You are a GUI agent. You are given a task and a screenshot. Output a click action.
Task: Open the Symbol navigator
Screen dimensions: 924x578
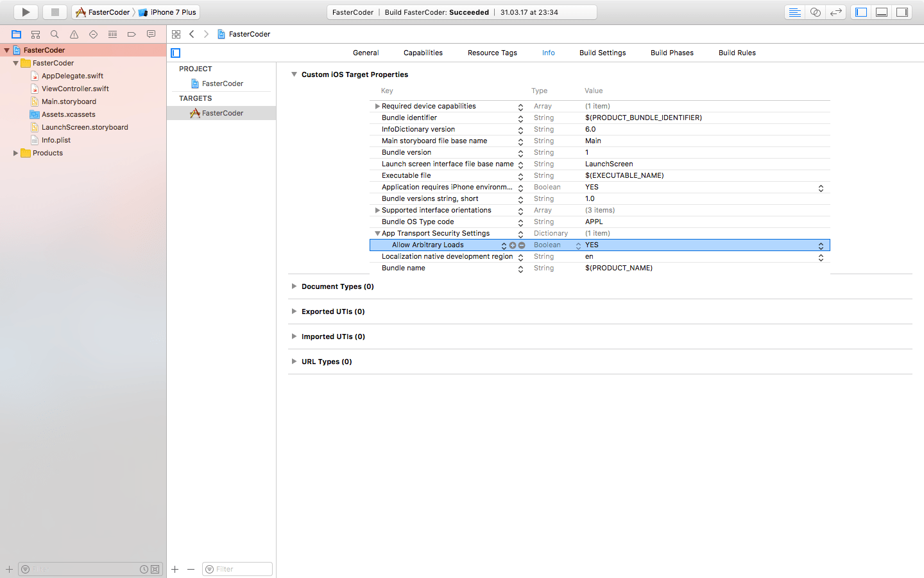(x=35, y=34)
